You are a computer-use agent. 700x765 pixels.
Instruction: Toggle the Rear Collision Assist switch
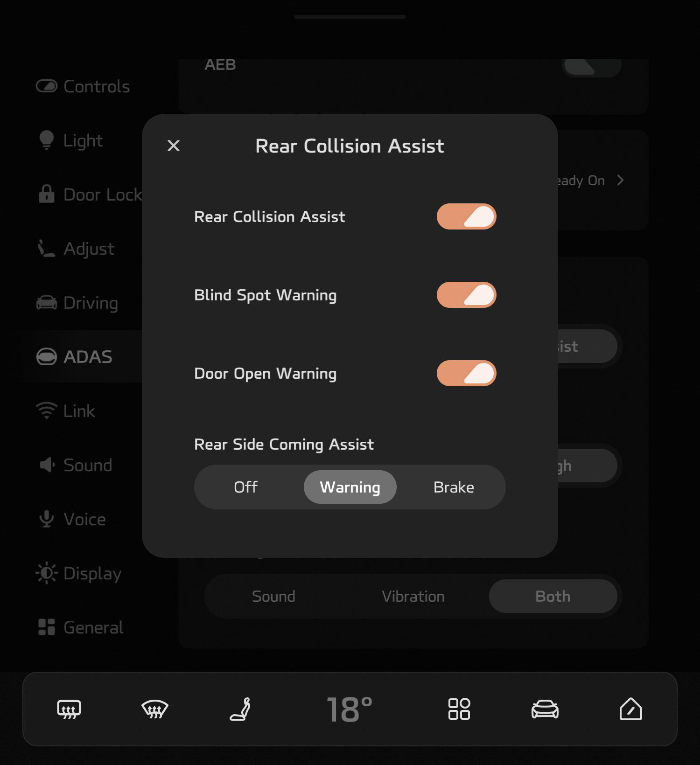[466, 216]
